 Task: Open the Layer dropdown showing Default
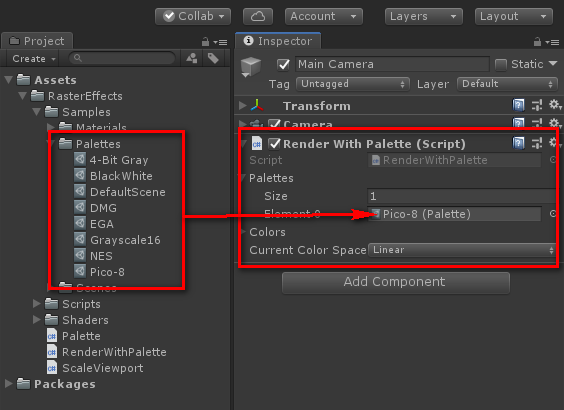[x=507, y=84]
